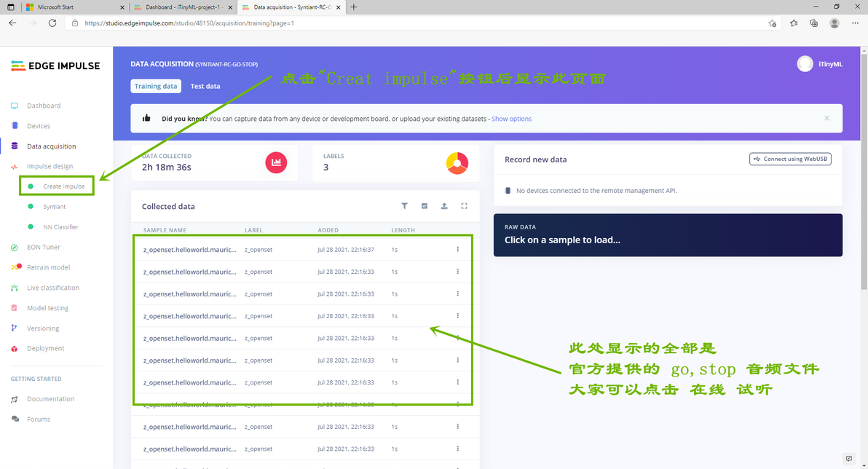Click the iTinyML user avatar

click(x=805, y=64)
